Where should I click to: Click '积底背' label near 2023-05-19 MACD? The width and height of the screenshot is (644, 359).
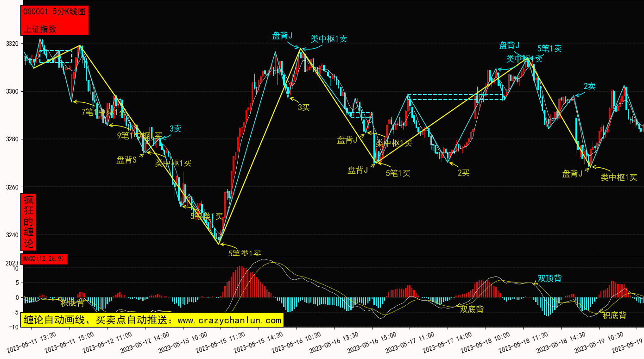[614, 315]
